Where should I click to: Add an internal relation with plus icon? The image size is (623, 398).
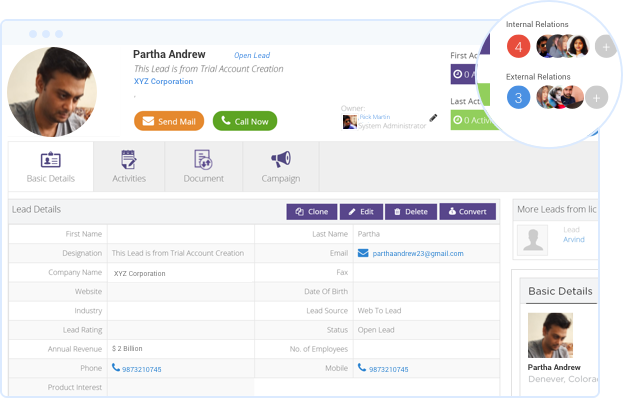(606, 47)
